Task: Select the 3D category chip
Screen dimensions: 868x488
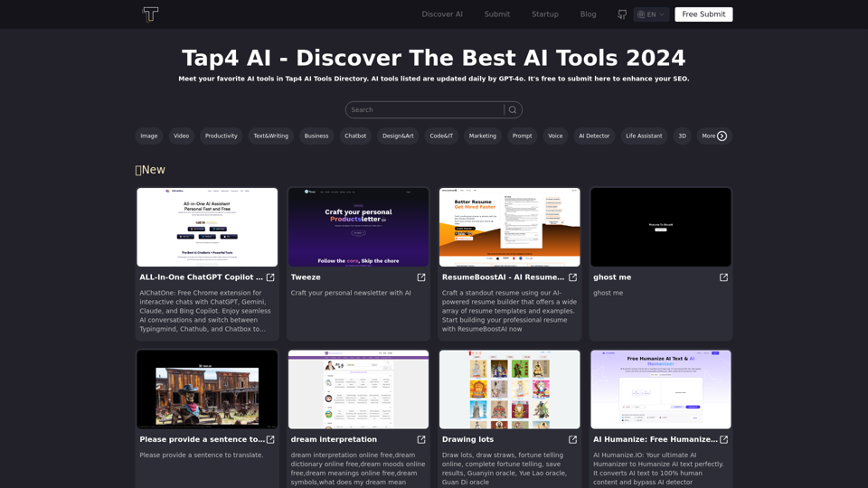Action: tap(682, 136)
